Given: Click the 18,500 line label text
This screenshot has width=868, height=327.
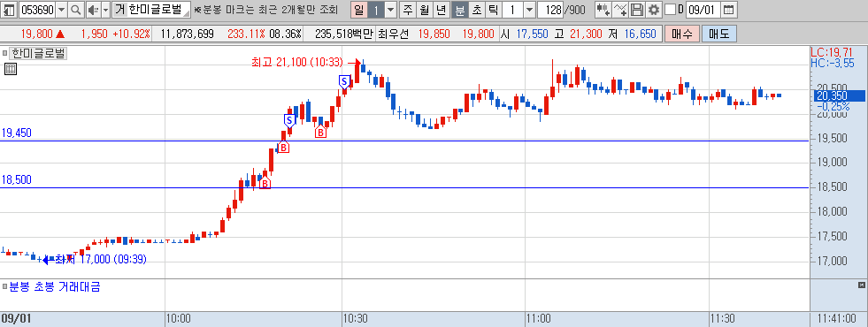Looking at the screenshot, I should (x=17, y=179).
